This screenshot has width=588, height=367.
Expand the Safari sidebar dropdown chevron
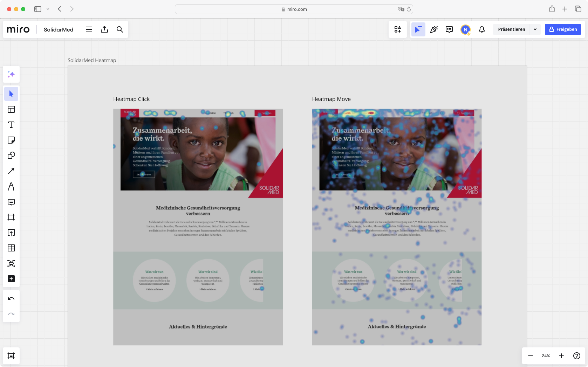[x=48, y=9]
